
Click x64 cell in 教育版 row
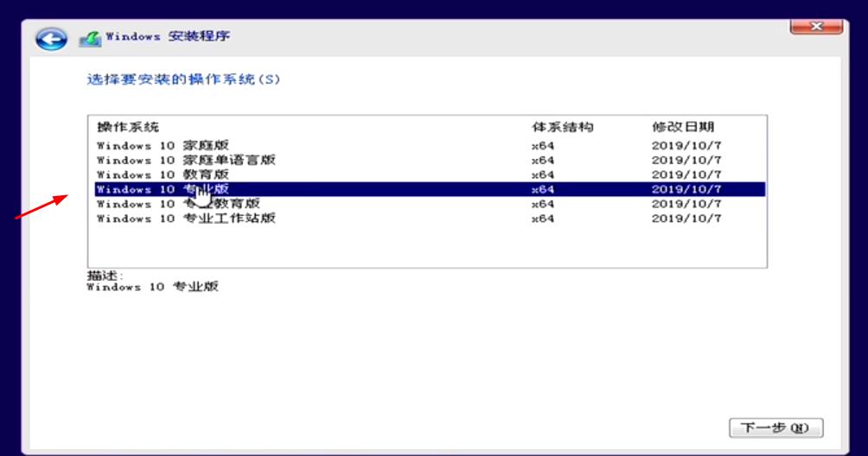click(x=543, y=174)
